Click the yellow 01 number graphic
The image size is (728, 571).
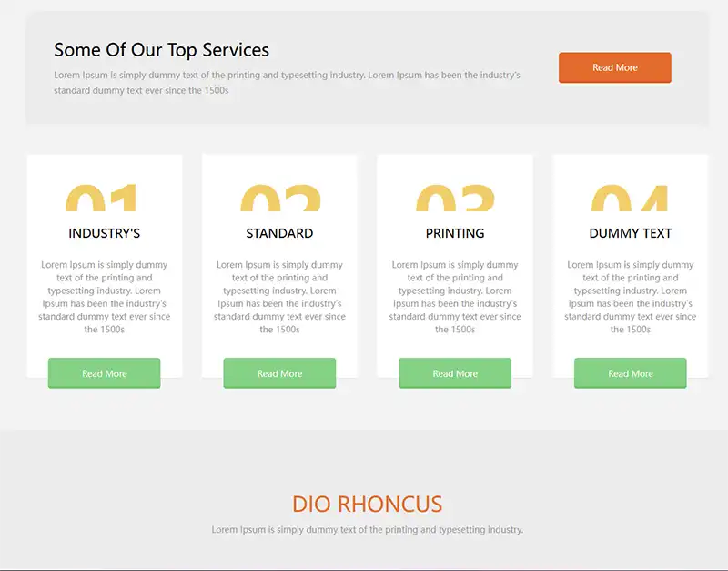pyautogui.click(x=101, y=198)
